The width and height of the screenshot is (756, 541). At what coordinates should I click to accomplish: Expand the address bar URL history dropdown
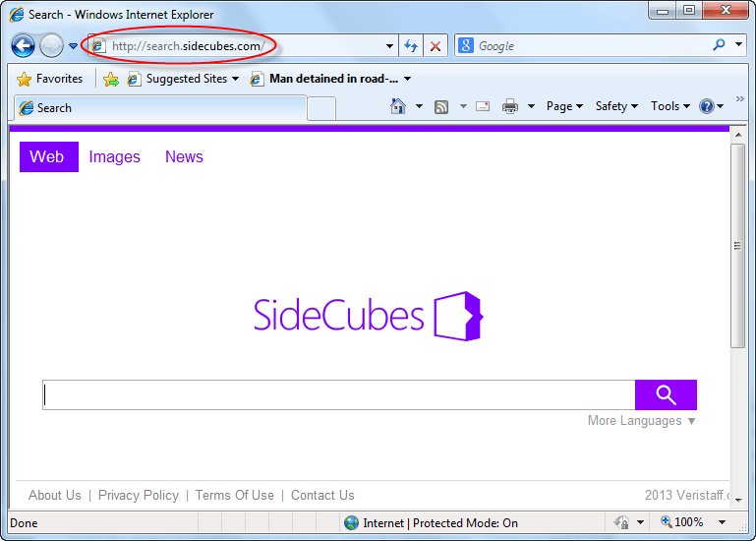pyautogui.click(x=389, y=46)
